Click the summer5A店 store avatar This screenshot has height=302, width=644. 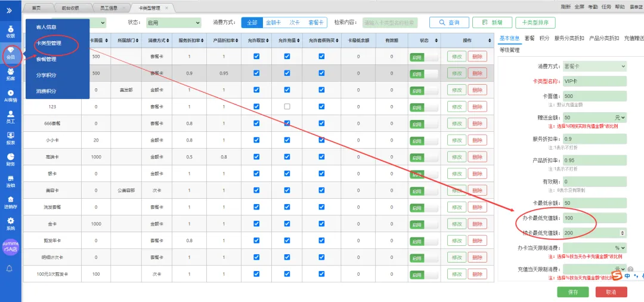(x=11, y=247)
